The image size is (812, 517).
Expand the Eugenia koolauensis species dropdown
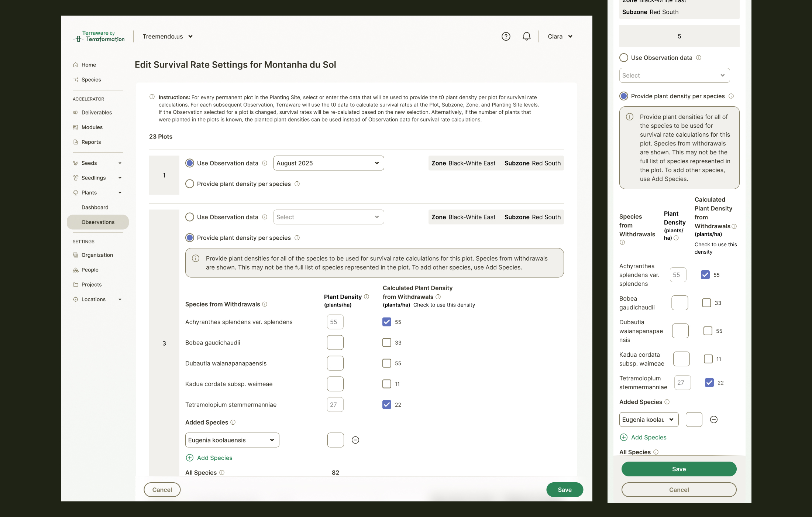point(232,440)
